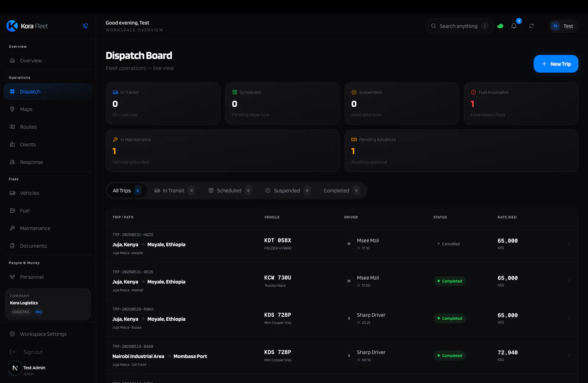Click the STATUS column header
The width and height of the screenshot is (588, 383).
tap(440, 217)
